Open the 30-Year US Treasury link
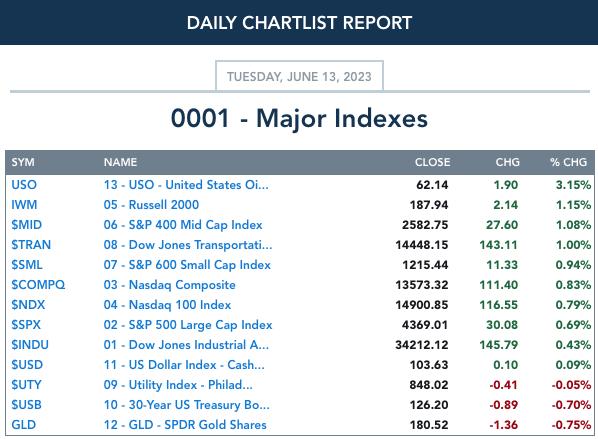Screen dimensions: 598x439 coord(186,405)
